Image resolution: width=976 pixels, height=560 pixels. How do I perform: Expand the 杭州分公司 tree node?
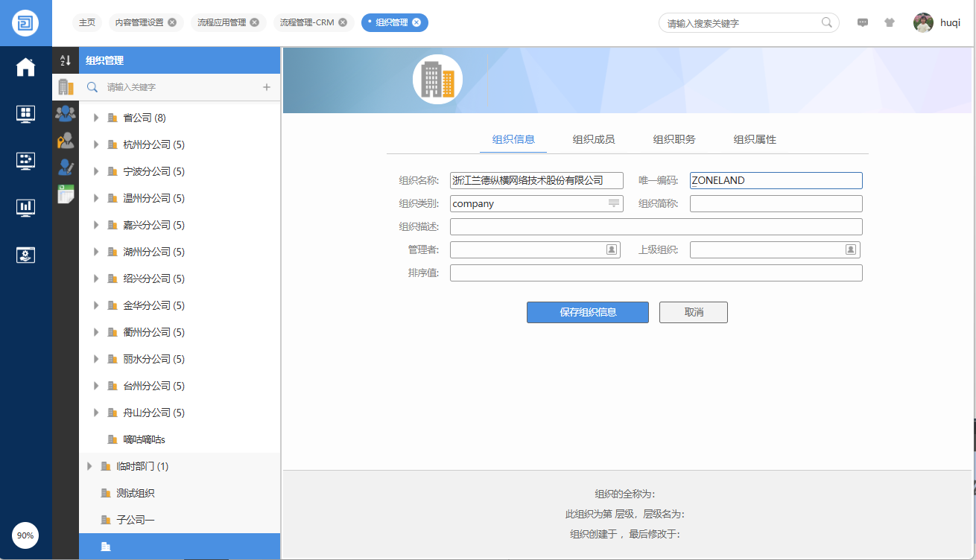pyautogui.click(x=96, y=144)
